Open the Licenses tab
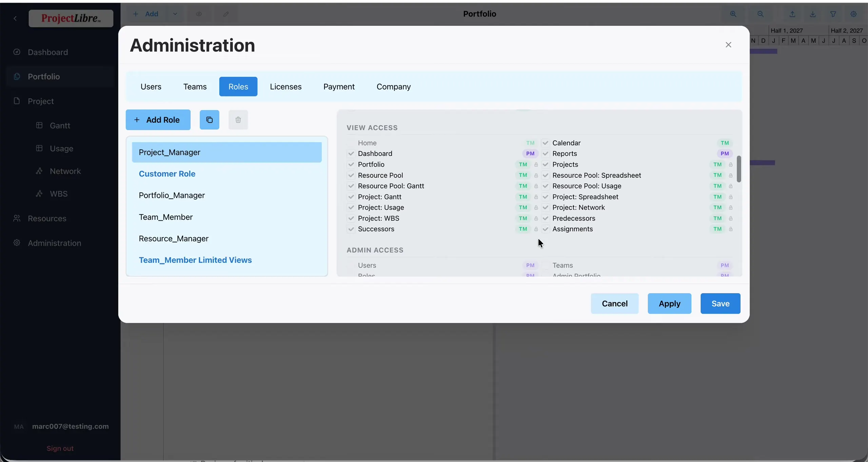The image size is (868, 462). click(285, 87)
